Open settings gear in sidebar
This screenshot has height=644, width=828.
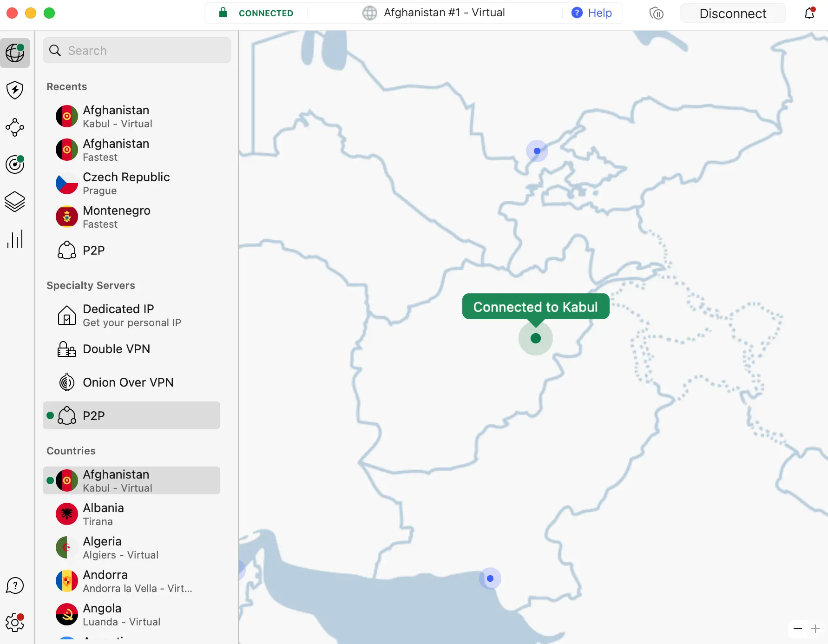pyautogui.click(x=15, y=623)
